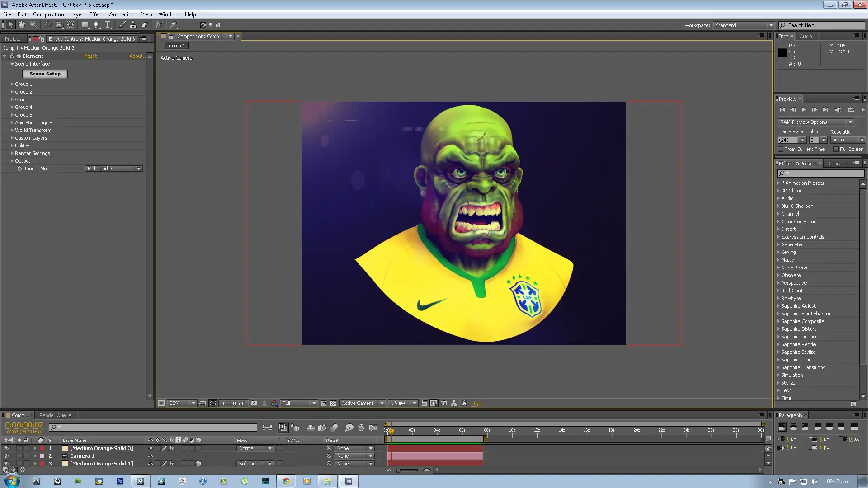Image resolution: width=868 pixels, height=488 pixels.
Task: Click the pink label swatch for Camera 1
Action: 42,456
